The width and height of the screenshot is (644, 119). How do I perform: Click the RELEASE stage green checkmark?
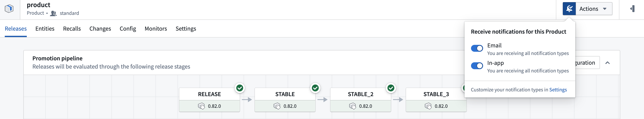click(240, 88)
